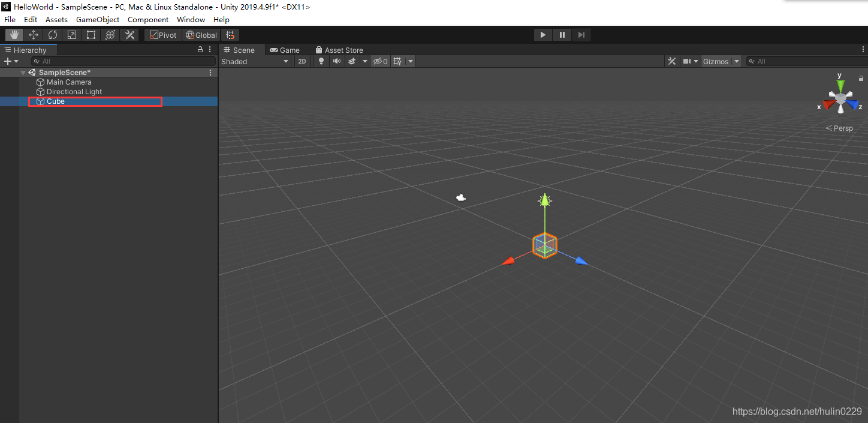Image resolution: width=868 pixels, height=423 pixels.
Task: Toggle Persp projection label
Action: [839, 128]
